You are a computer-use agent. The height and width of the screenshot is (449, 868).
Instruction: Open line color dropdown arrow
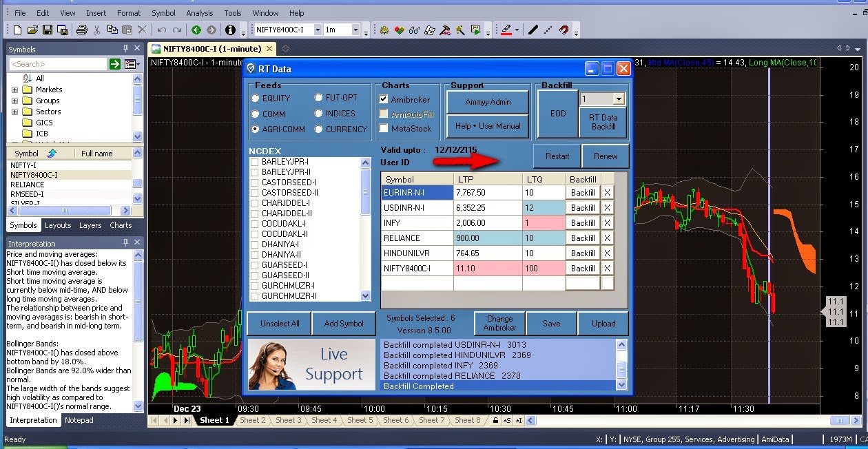[517, 30]
